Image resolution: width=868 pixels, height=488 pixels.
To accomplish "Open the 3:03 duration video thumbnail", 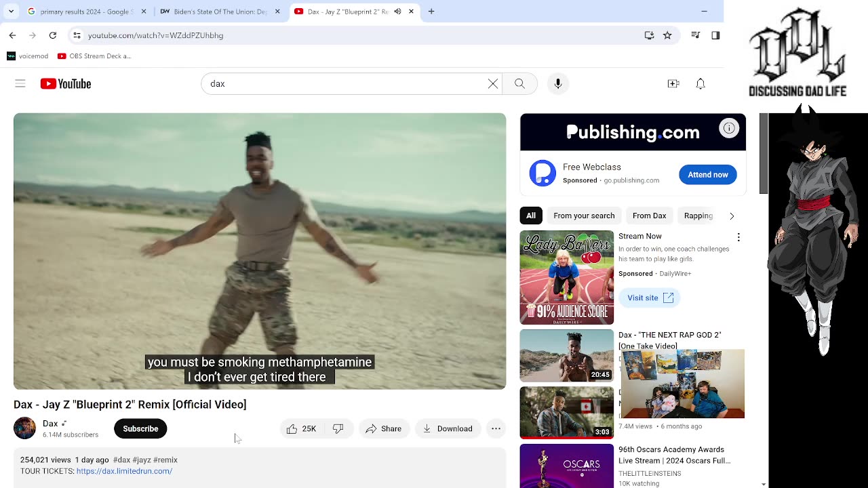I will [567, 413].
